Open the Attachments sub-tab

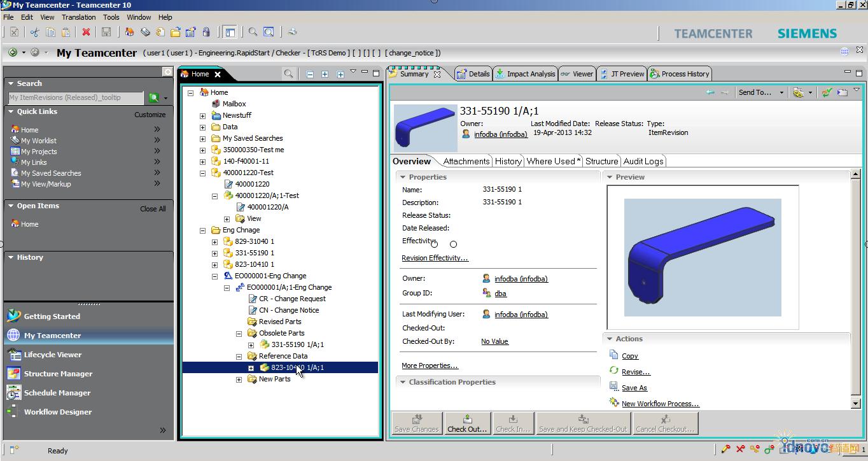(466, 161)
